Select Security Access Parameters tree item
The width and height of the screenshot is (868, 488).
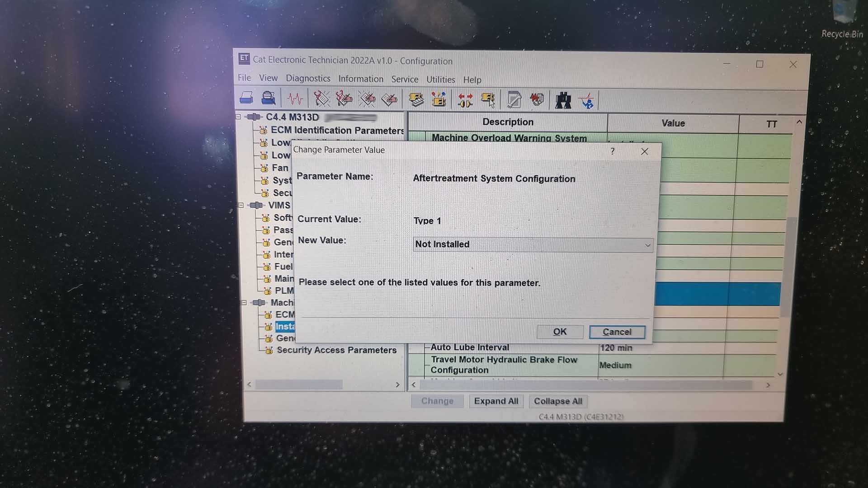pyautogui.click(x=336, y=350)
